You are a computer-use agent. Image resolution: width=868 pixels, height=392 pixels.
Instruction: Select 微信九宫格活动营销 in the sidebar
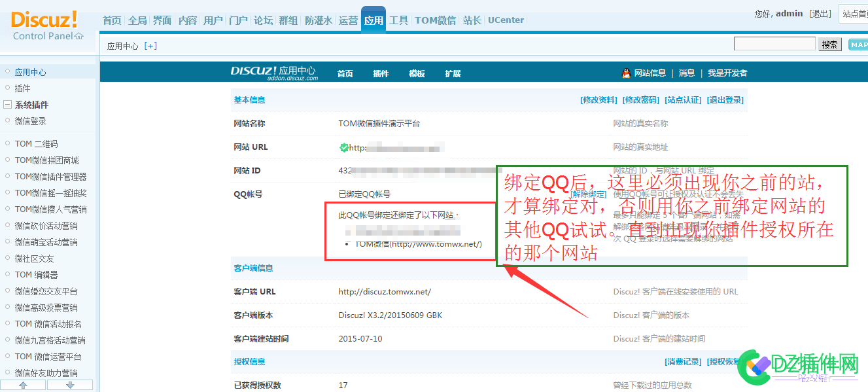coord(50,340)
